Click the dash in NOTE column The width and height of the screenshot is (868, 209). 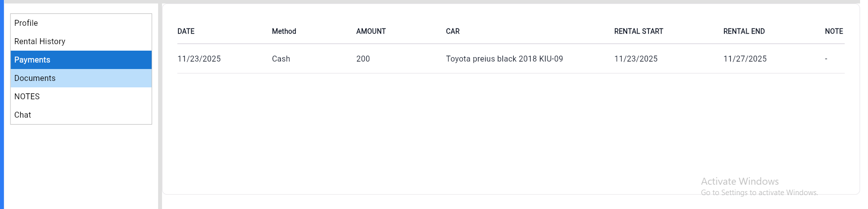click(826, 59)
